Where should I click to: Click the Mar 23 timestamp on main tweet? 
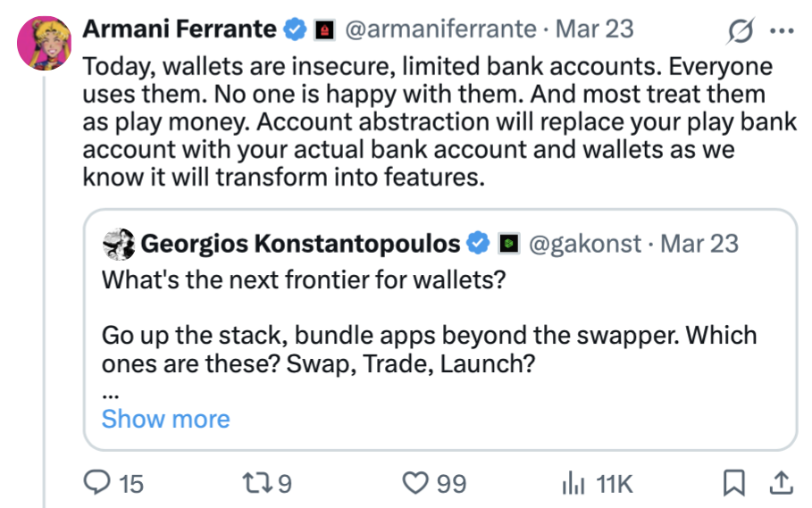[595, 29]
